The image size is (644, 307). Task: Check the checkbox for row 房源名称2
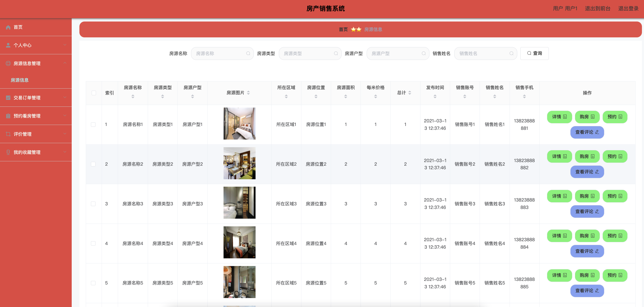[x=93, y=164]
